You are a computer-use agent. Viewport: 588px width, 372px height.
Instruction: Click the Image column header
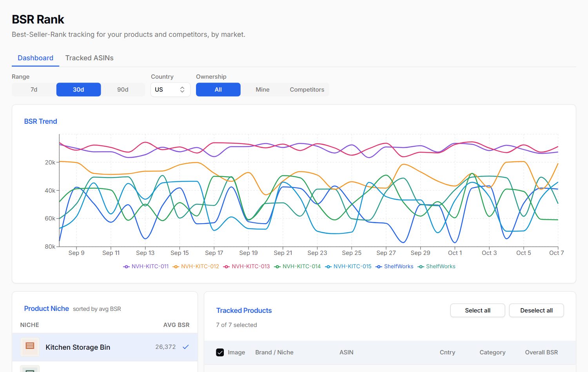pos(236,352)
